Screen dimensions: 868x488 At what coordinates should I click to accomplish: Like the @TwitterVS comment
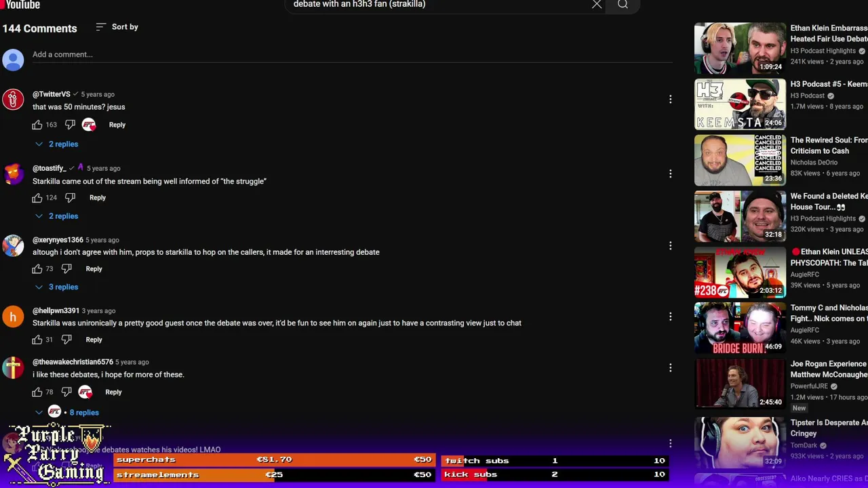tap(37, 125)
